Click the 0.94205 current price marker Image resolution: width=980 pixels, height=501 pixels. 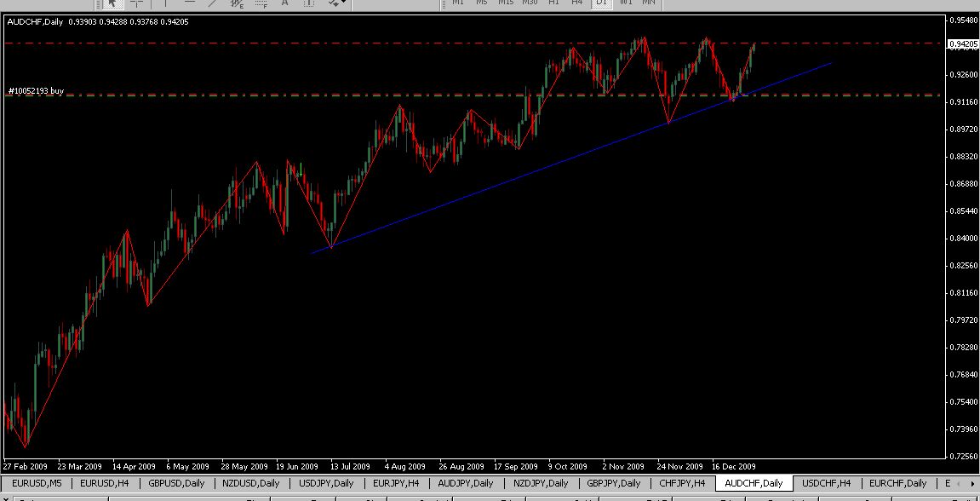[x=962, y=43]
